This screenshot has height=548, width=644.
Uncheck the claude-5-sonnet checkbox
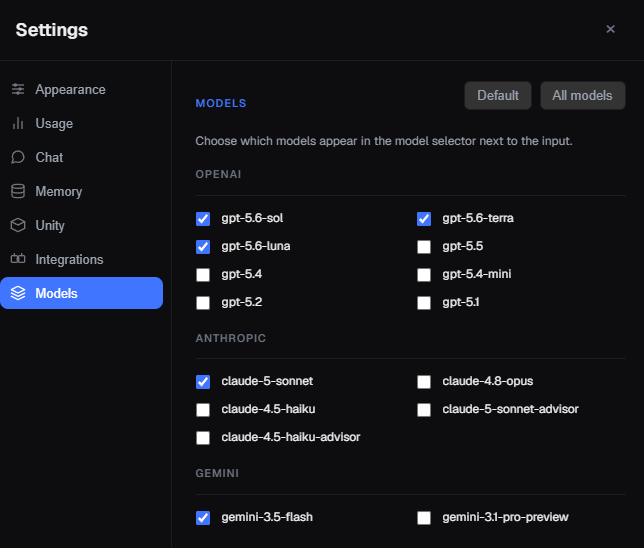pyautogui.click(x=203, y=382)
